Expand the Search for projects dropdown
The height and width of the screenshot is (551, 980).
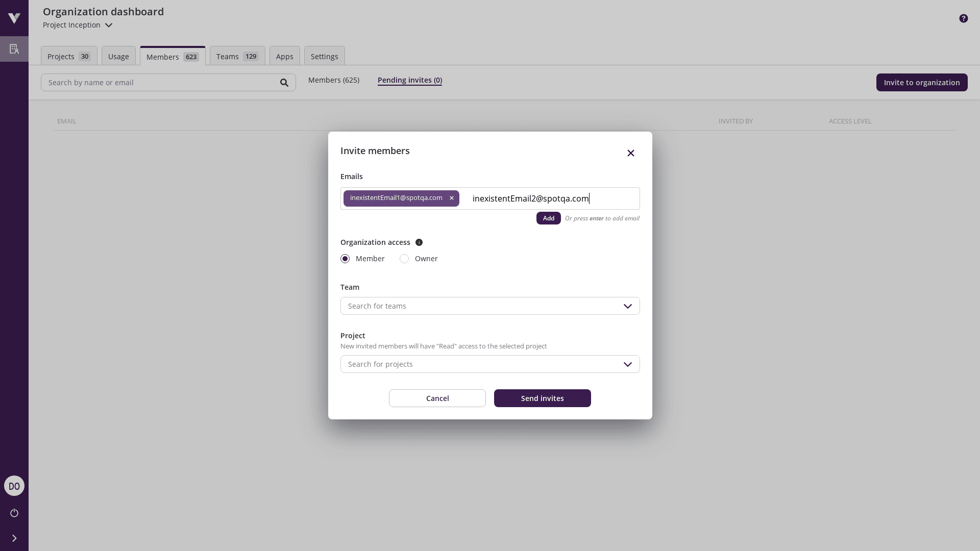pyautogui.click(x=627, y=364)
